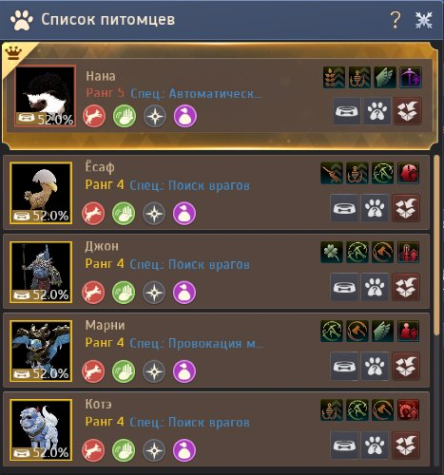Click the exchange box button for Джон
The image size is (444, 475).
[x=406, y=287]
